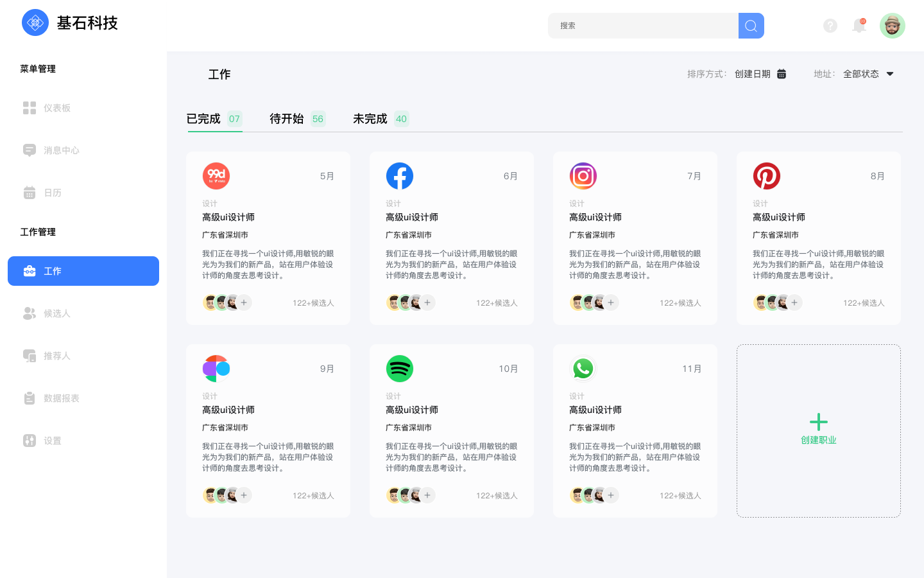924x578 pixels.
Task: Select 工作 in the sidebar
Action: tap(83, 271)
